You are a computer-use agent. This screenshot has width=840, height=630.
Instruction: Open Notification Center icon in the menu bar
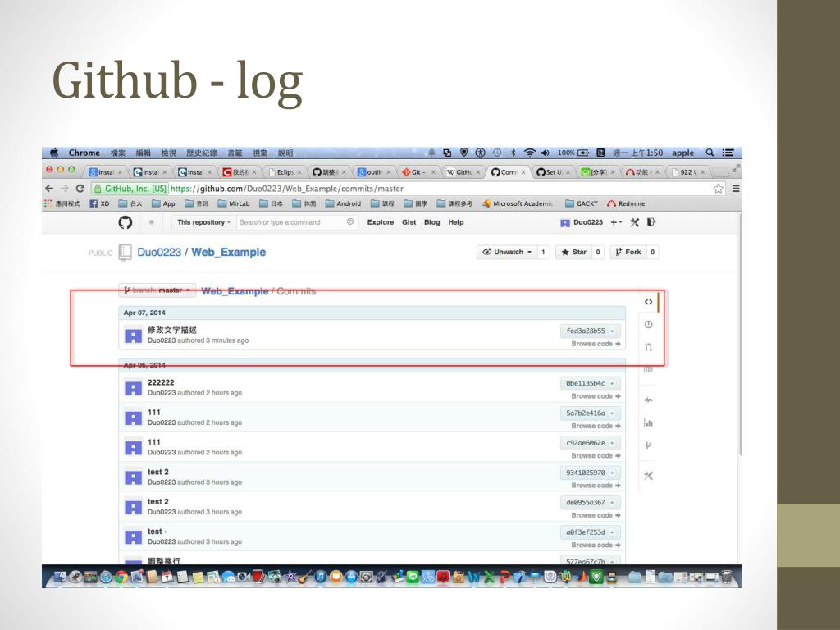tap(728, 153)
